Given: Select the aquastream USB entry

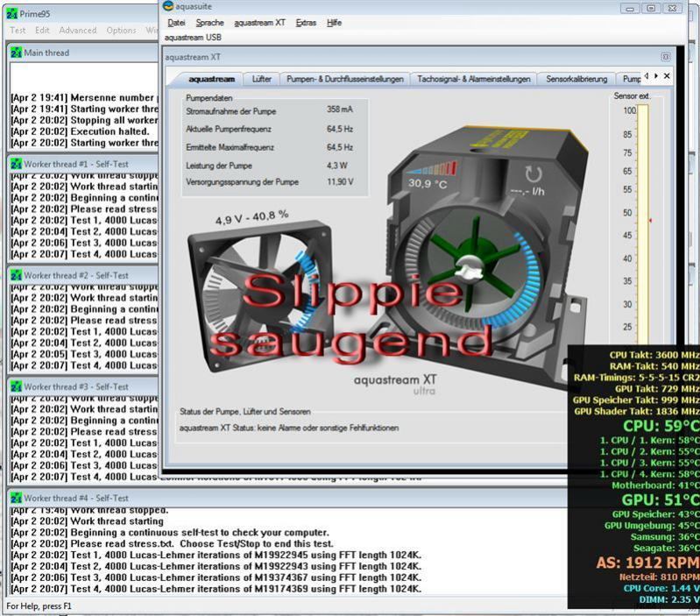Looking at the screenshot, I should [x=193, y=38].
